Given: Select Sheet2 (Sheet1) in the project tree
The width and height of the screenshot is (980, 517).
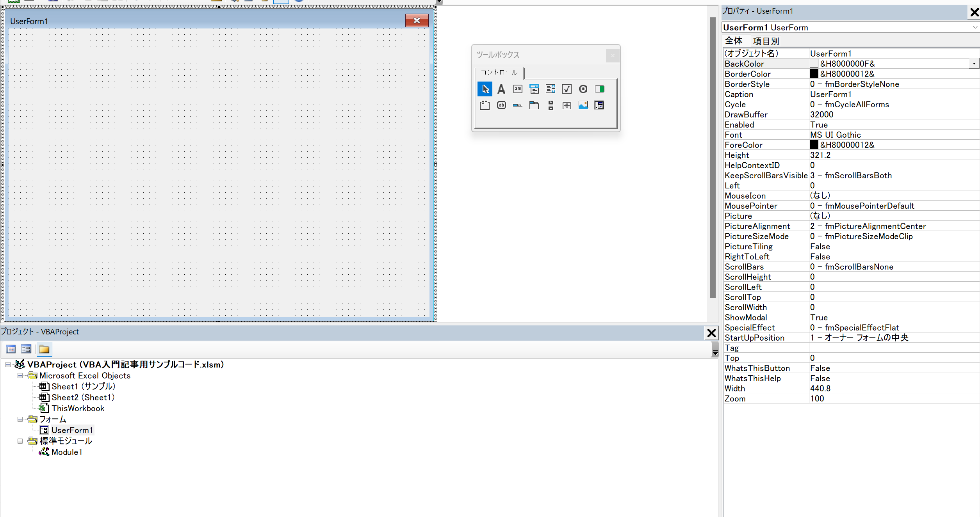Looking at the screenshot, I should point(83,397).
